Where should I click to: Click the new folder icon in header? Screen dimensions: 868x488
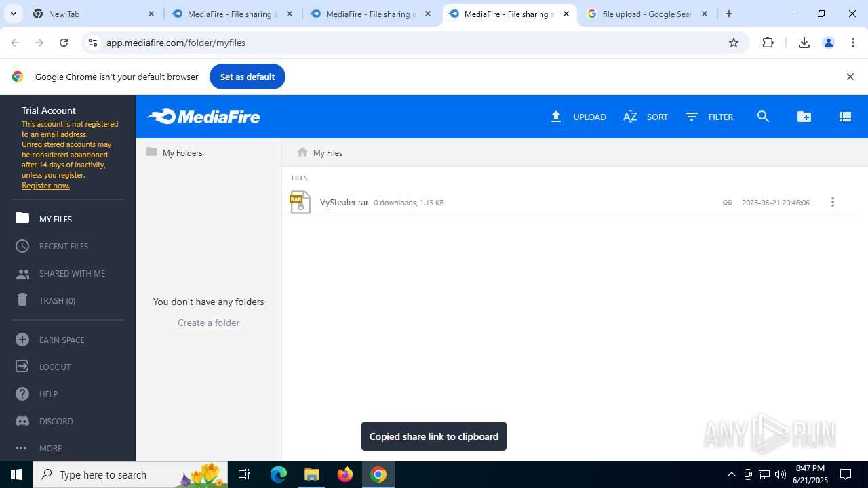[x=804, y=117]
